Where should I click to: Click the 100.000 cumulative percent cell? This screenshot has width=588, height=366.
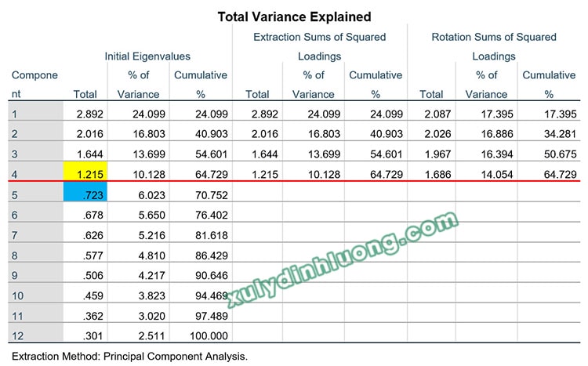tap(209, 335)
